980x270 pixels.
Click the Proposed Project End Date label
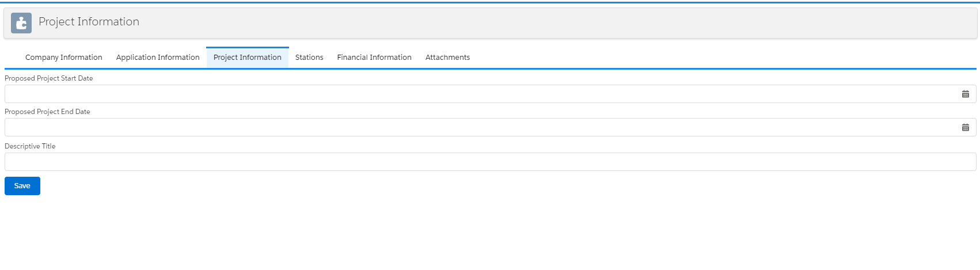click(x=47, y=112)
